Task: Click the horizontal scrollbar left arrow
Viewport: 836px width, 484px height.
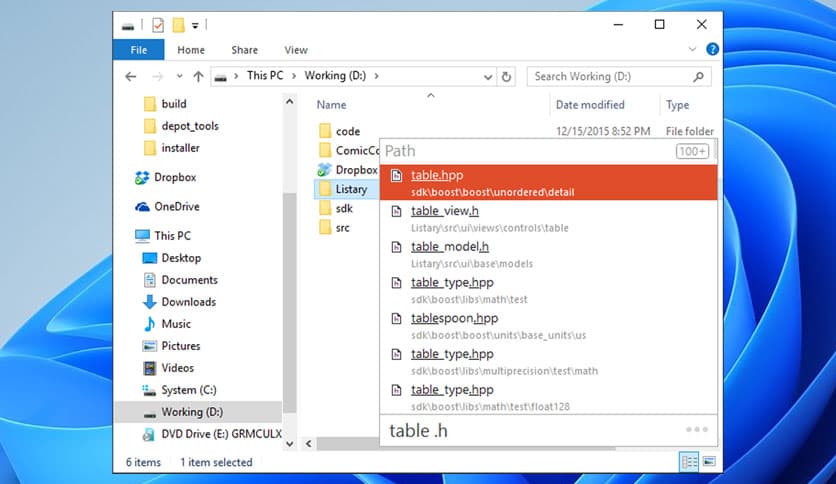Action: coord(309,443)
